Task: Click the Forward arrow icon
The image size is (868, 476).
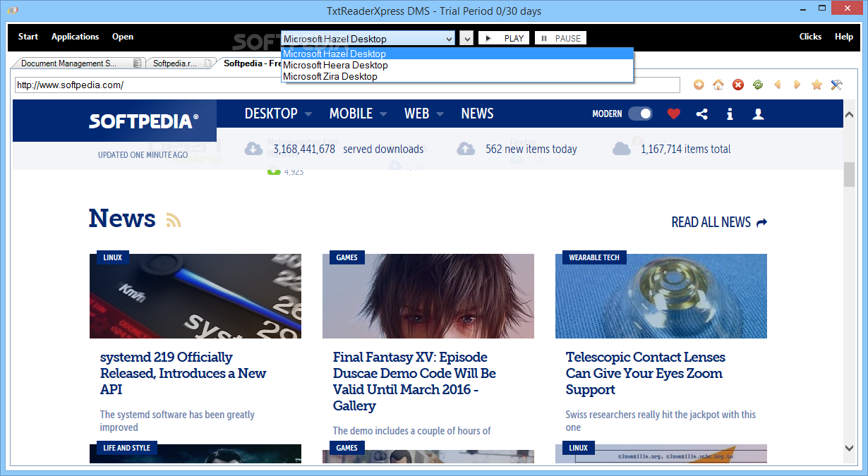Action: click(797, 85)
